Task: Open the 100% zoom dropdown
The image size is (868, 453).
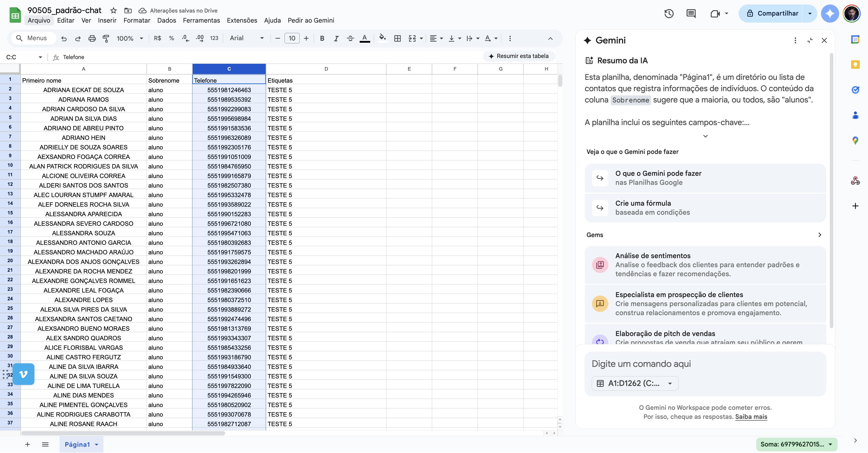Action: click(130, 38)
